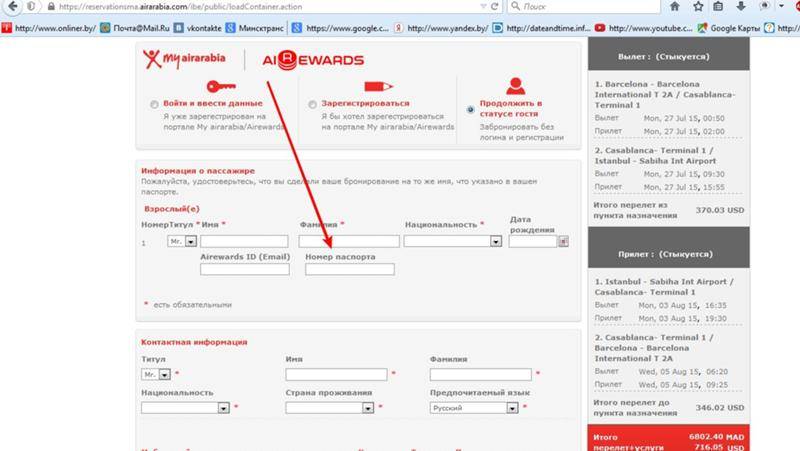Open the google bookmark
Image resolution: width=800 pixels, height=451 pixels.
(341, 28)
